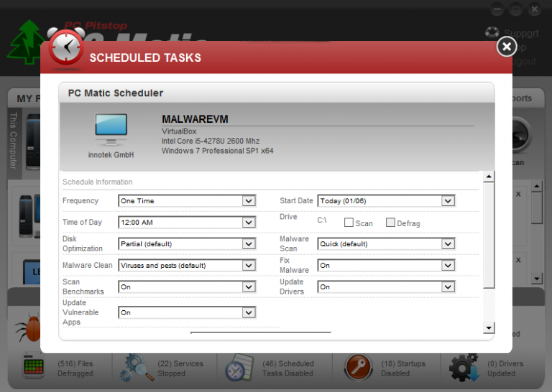Click the (18) Startups Disabled label
The image size is (552, 392).
click(403, 368)
